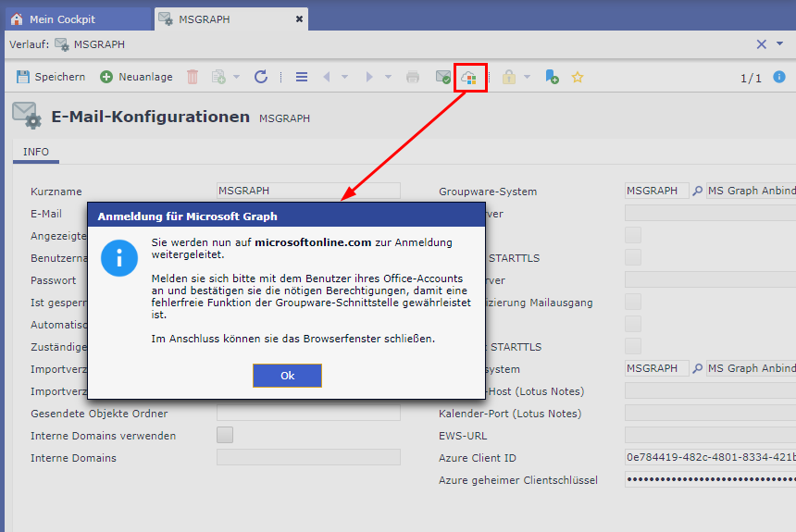
Task: Toggle the upper STARTTLS checkbox
Action: point(633,257)
